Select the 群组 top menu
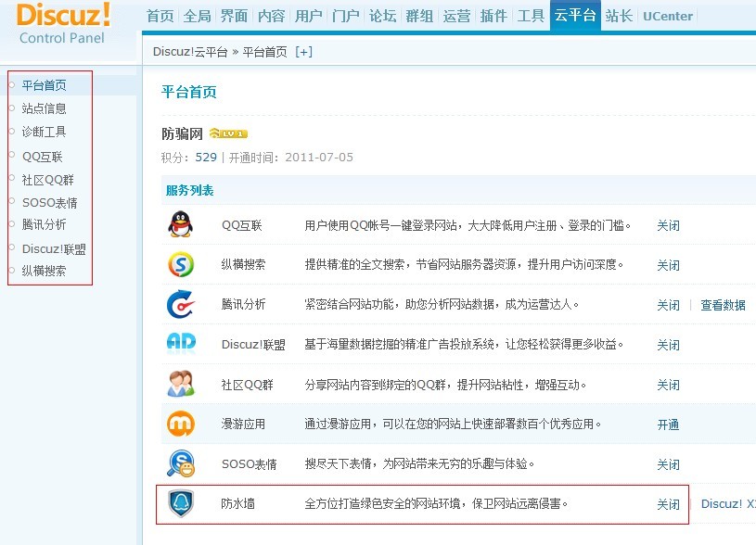The height and width of the screenshot is (545, 756). tap(419, 16)
